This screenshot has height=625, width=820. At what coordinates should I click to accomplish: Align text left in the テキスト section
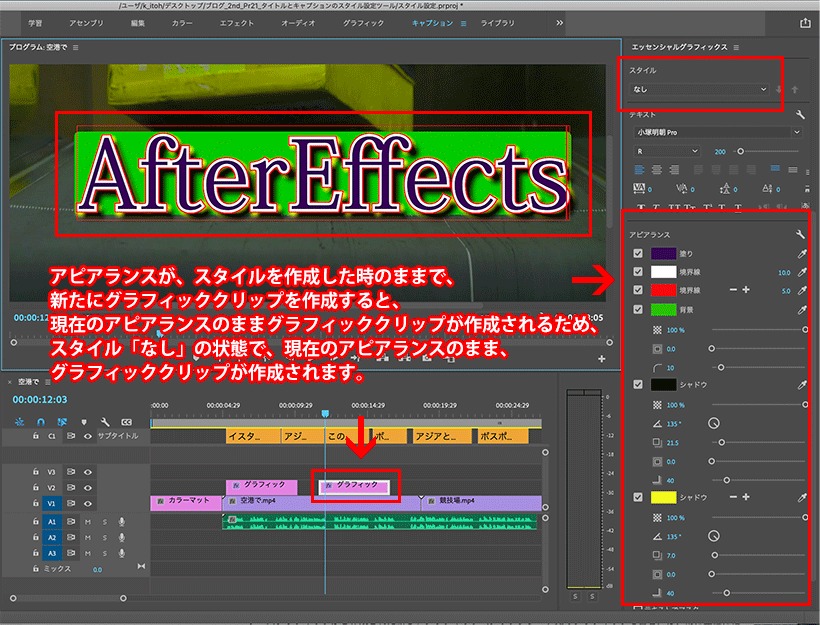(639, 169)
